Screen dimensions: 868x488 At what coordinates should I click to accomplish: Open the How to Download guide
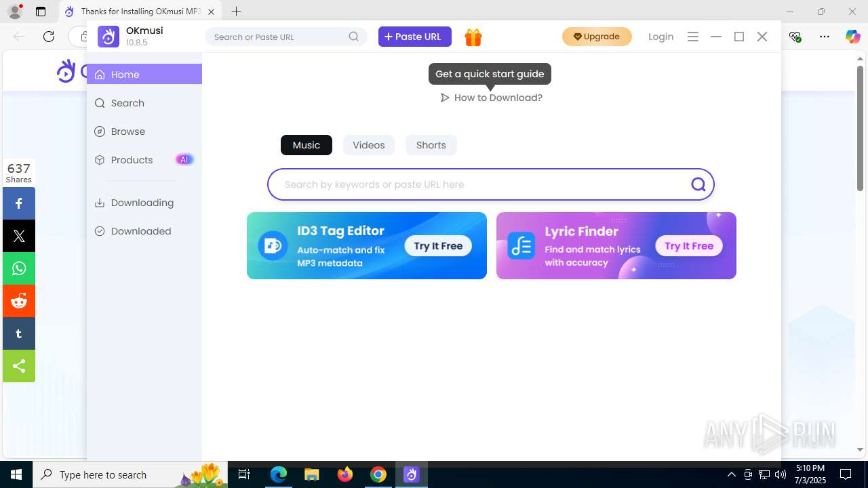[x=492, y=98]
